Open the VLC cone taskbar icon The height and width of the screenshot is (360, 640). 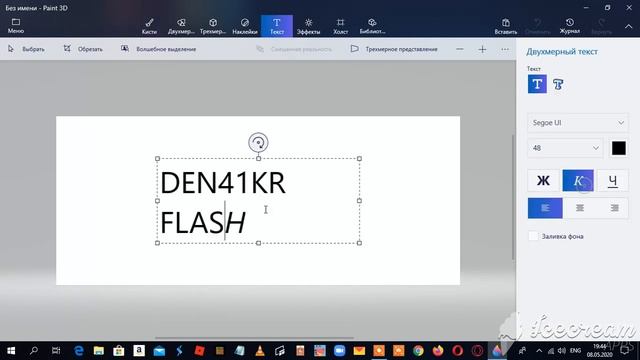pos(260,351)
